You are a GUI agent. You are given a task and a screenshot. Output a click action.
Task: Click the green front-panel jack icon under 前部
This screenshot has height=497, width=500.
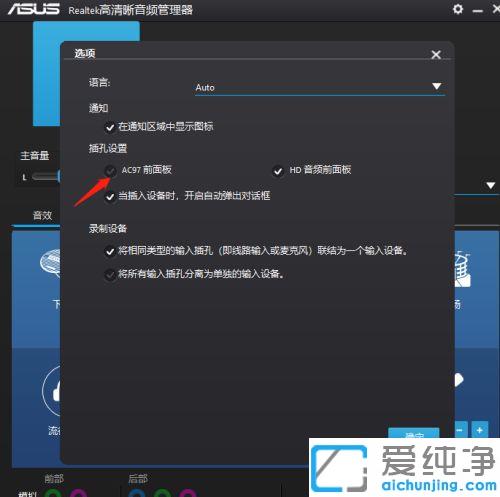point(53,493)
